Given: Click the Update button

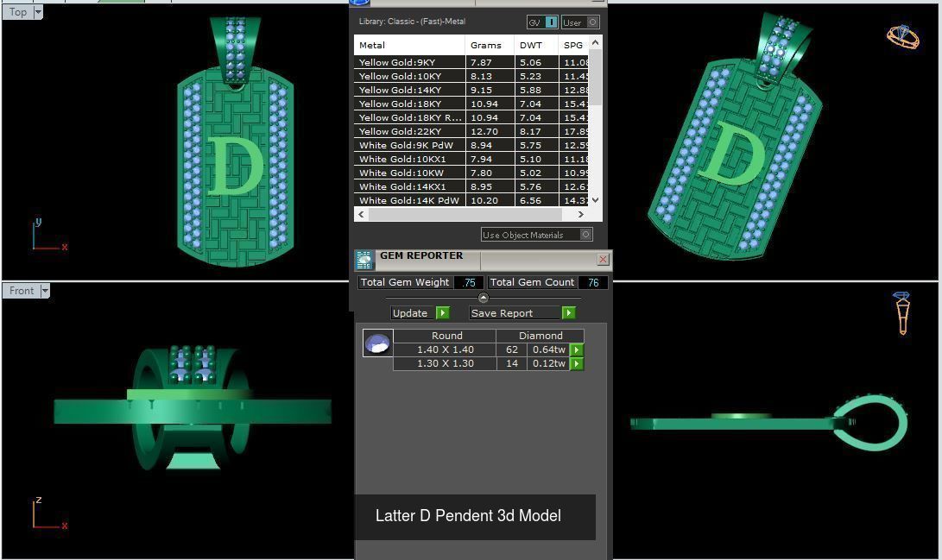Looking at the screenshot, I should pyautogui.click(x=414, y=312).
